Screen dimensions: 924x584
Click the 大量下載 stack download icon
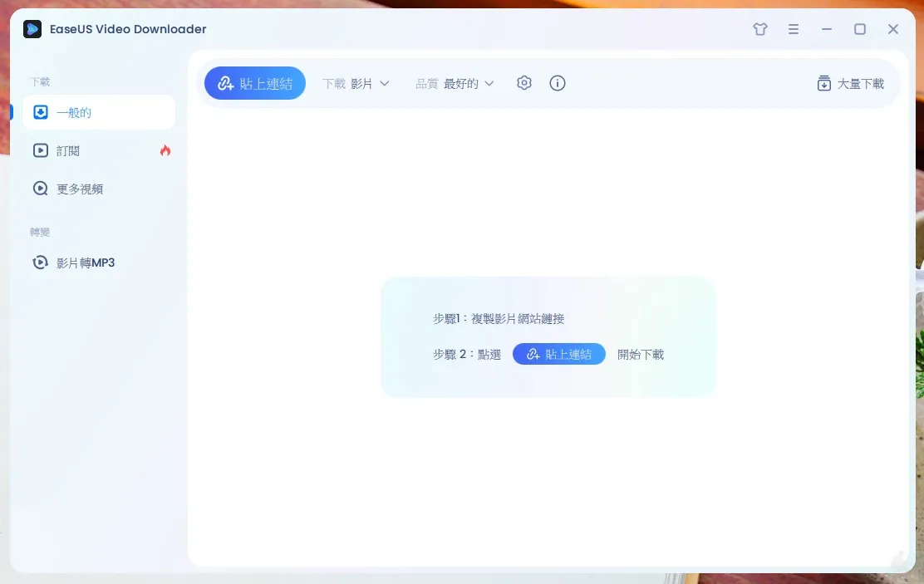[x=823, y=84]
